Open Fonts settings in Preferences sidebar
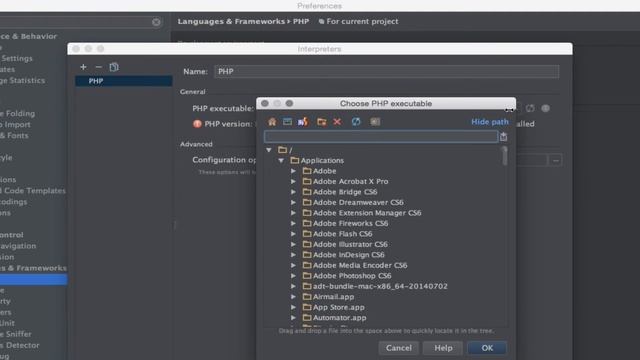 tap(14, 136)
